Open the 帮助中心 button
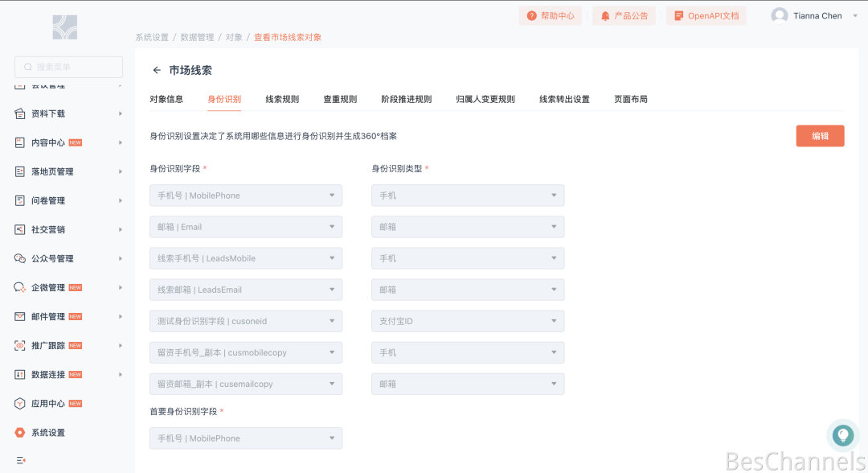The height and width of the screenshot is (473, 868). pyautogui.click(x=551, y=15)
